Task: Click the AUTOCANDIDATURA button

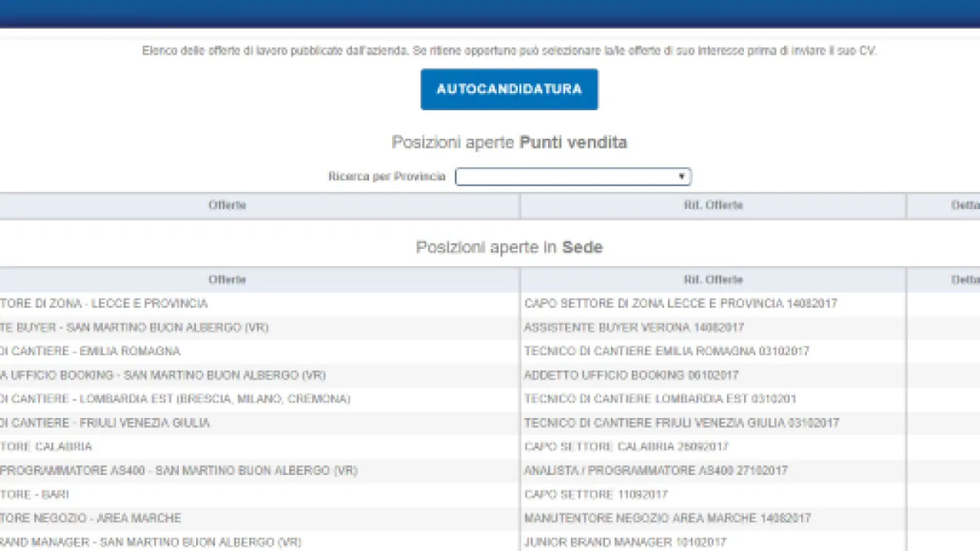Action: click(509, 89)
